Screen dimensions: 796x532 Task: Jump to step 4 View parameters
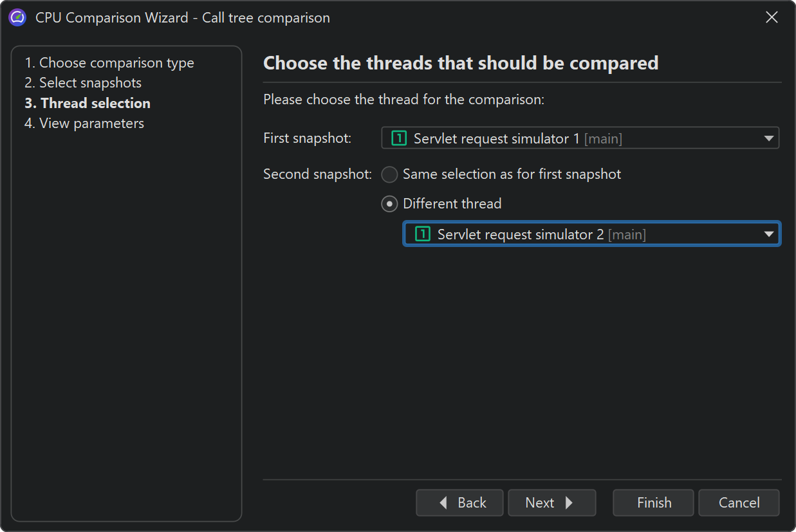point(84,123)
